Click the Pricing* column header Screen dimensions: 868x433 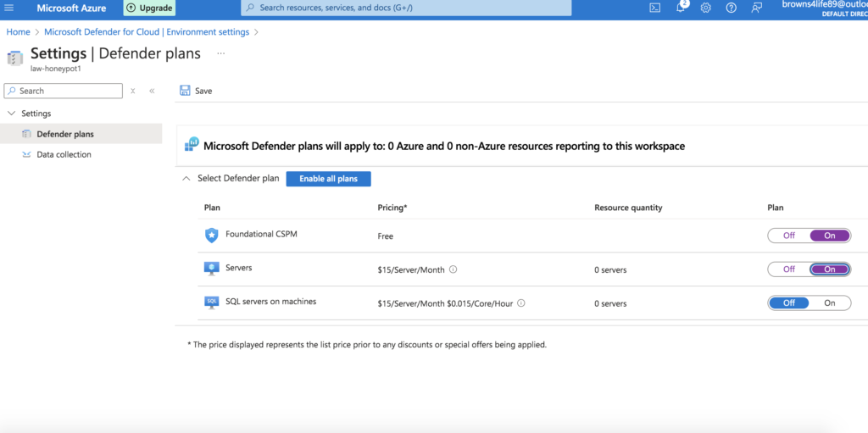click(x=392, y=208)
